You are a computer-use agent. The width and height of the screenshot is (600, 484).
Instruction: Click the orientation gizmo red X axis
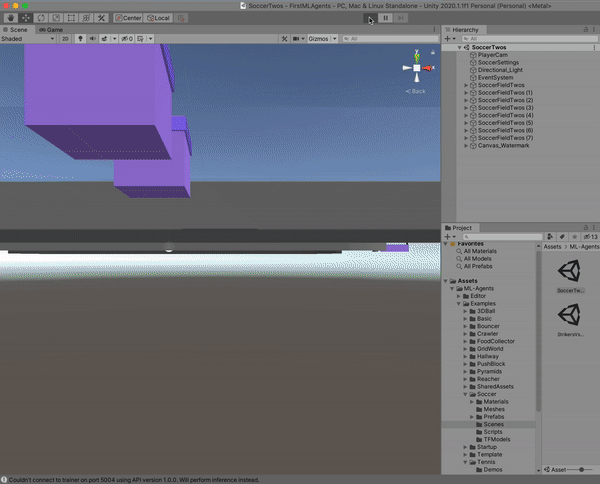click(429, 68)
